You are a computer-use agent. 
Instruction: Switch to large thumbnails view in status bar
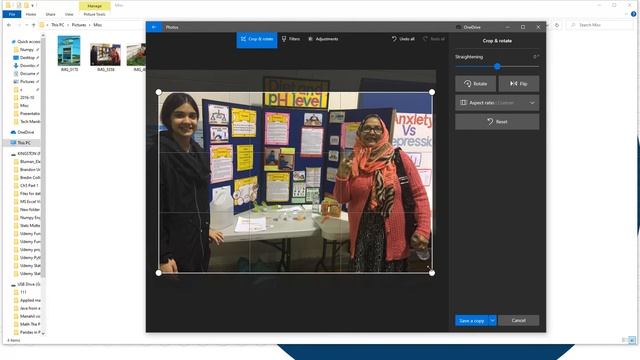632,340
